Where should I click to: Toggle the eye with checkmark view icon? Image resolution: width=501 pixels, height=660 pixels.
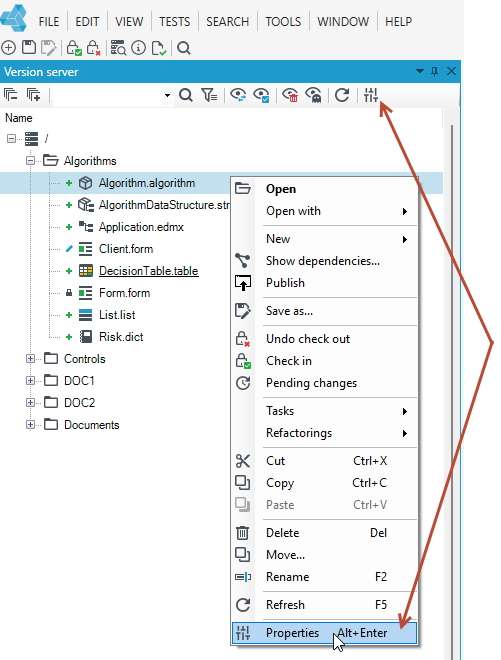coord(261,95)
